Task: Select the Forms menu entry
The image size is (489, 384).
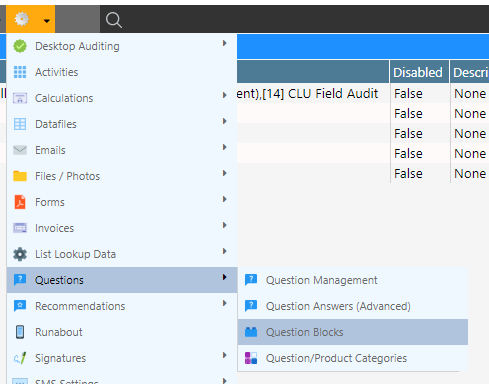Action: [x=122, y=202]
